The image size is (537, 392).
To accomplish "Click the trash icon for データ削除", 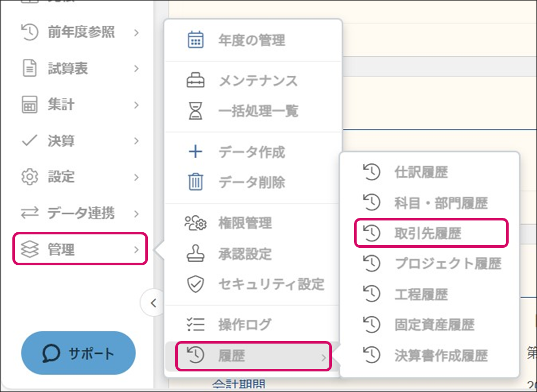I will coord(195,182).
